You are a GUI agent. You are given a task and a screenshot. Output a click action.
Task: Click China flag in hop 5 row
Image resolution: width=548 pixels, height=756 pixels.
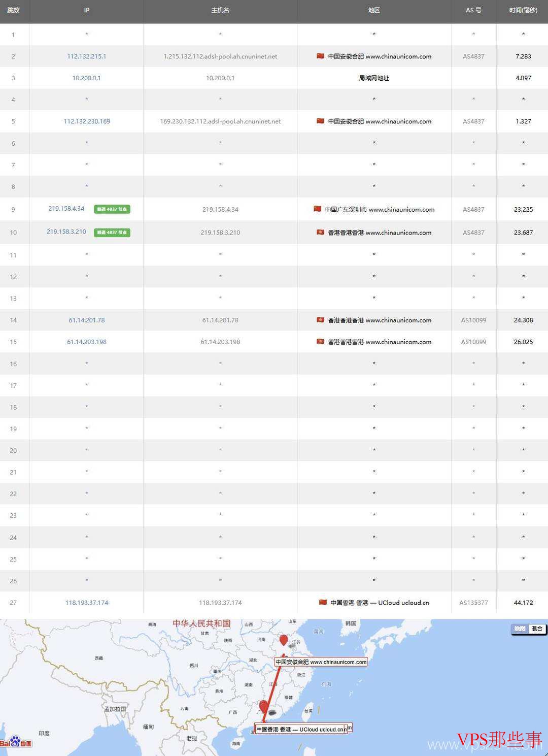pos(320,121)
